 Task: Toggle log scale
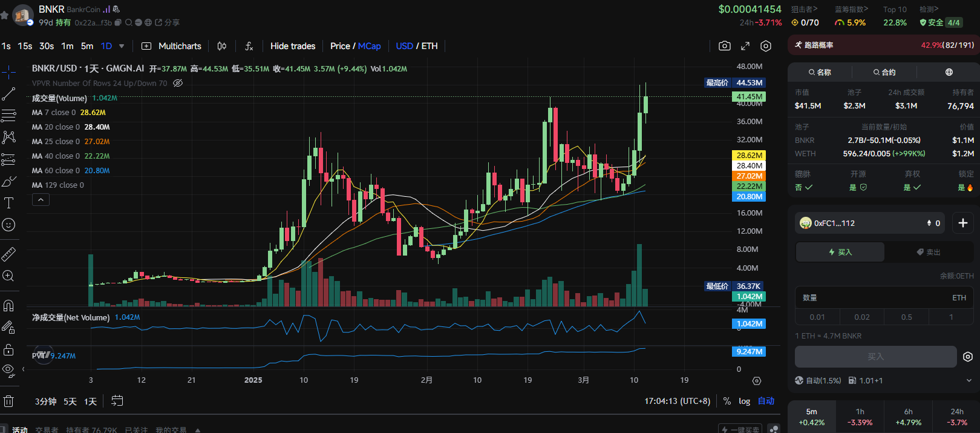point(744,401)
